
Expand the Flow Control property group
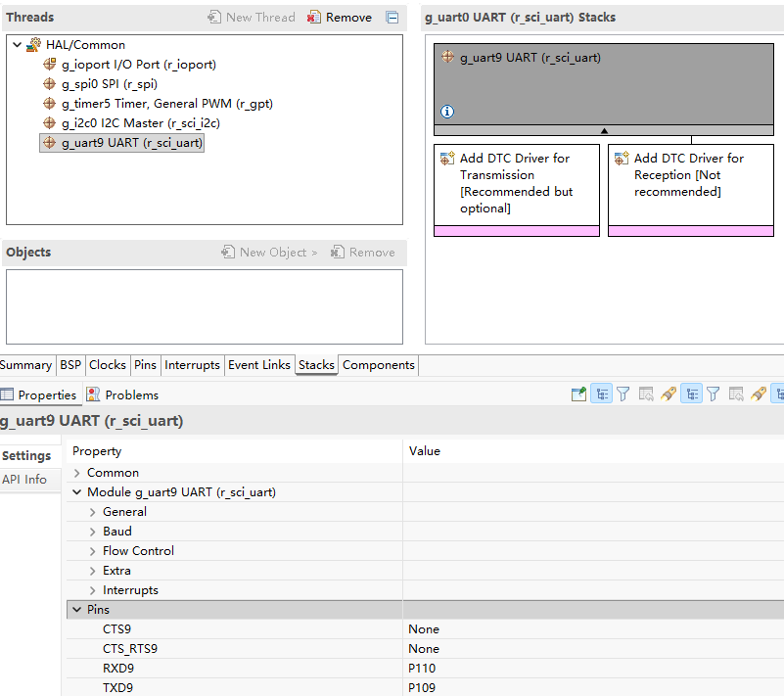pos(93,551)
